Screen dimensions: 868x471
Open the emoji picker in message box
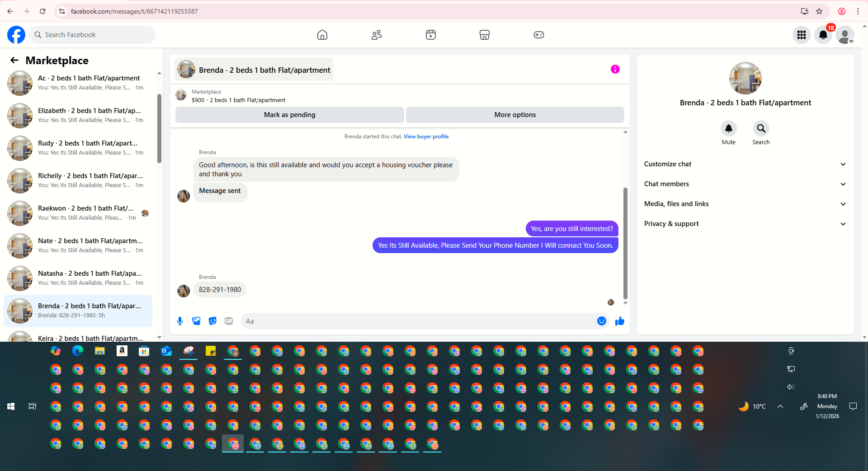[x=602, y=321]
